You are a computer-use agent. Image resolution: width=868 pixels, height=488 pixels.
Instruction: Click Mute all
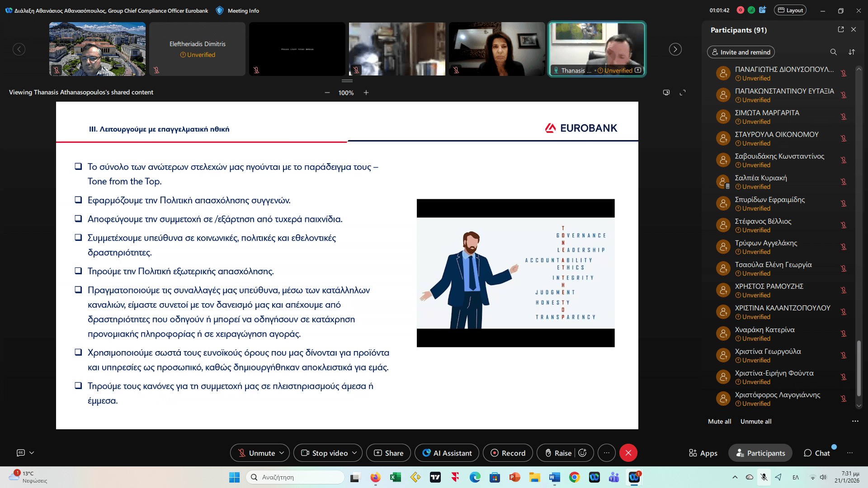tap(719, 421)
